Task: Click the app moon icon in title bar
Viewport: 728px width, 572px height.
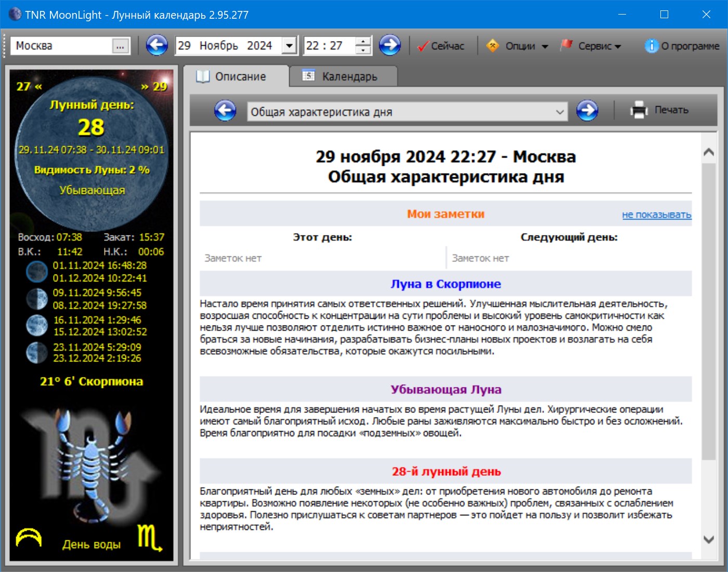Action: coord(15,14)
